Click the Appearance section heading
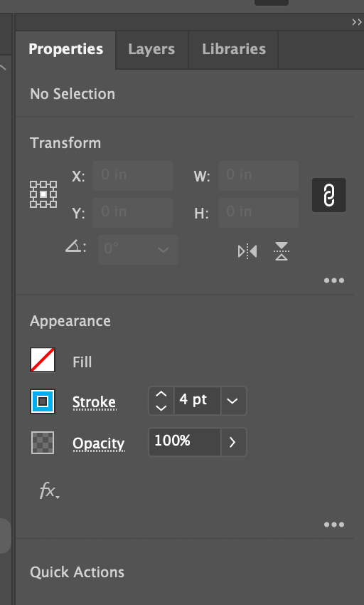The image size is (364, 605). [70, 322]
